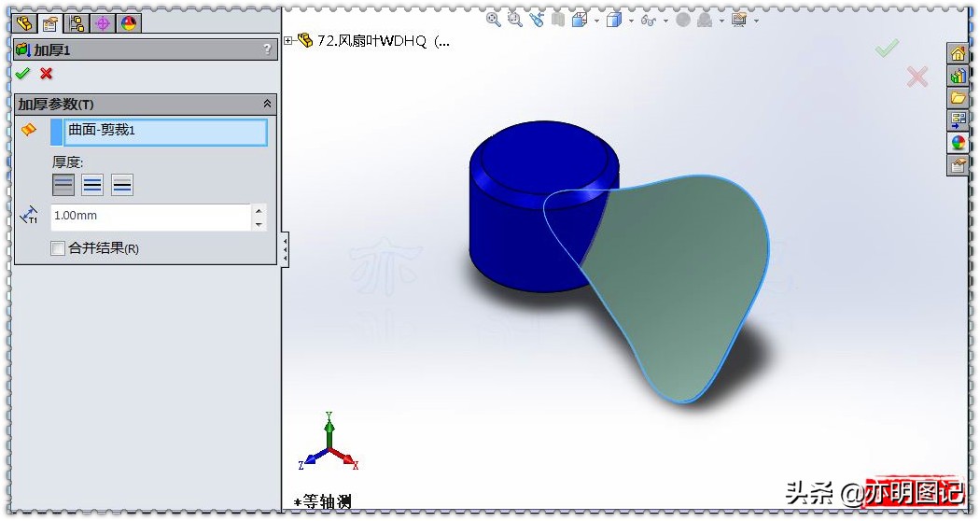Confirm the thicken feature with green checkmark
The width and height of the screenshot is (980, 521).
[22, 74]
